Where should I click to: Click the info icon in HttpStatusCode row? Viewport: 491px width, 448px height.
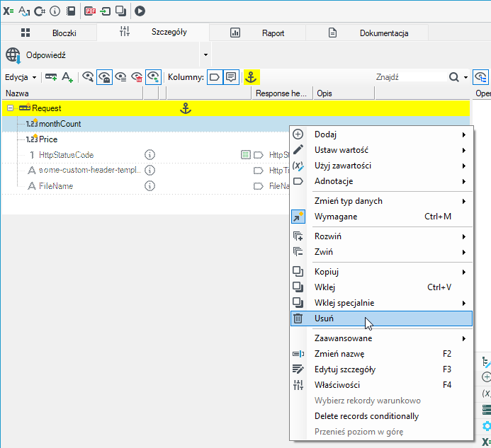149,155
